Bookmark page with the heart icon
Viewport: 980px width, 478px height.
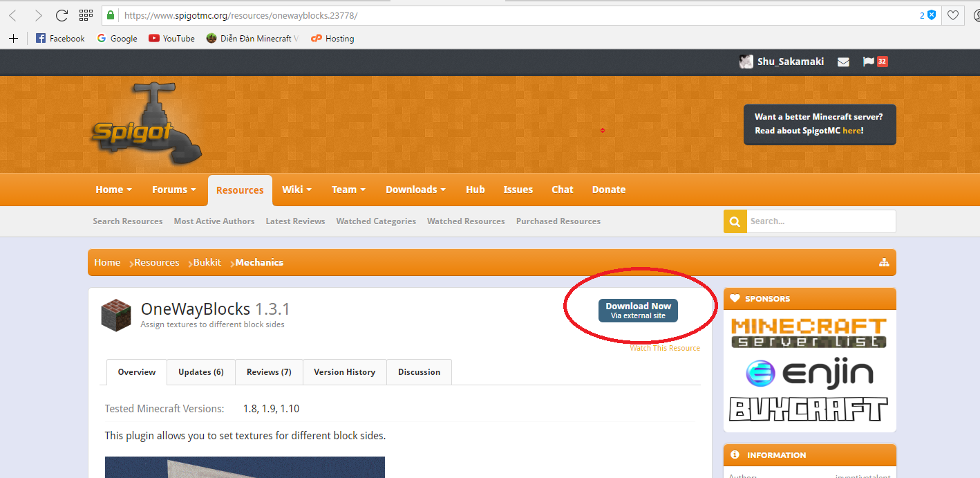(x=953, y=15)
